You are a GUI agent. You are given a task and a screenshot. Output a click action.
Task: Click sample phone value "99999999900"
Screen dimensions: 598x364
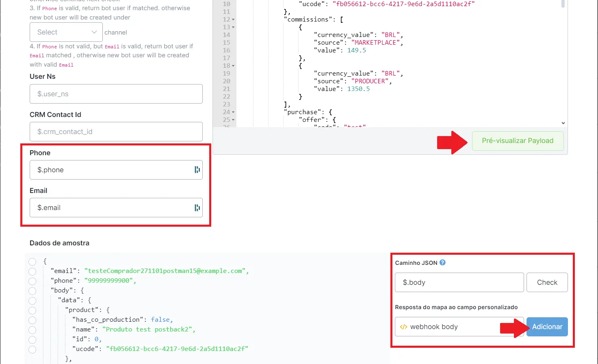108,281
